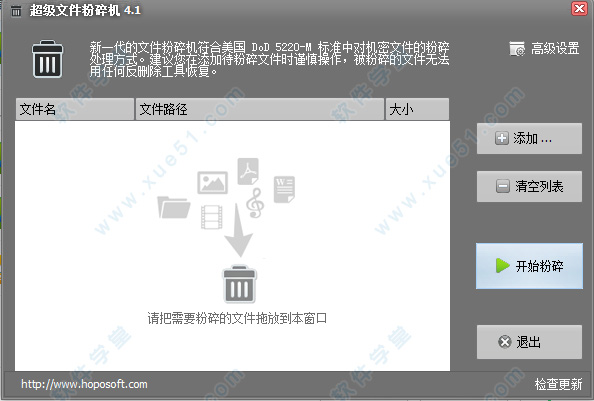Click 检查更新 to check for updates
This screenshot has width=594, height=401.
[558, 384]
